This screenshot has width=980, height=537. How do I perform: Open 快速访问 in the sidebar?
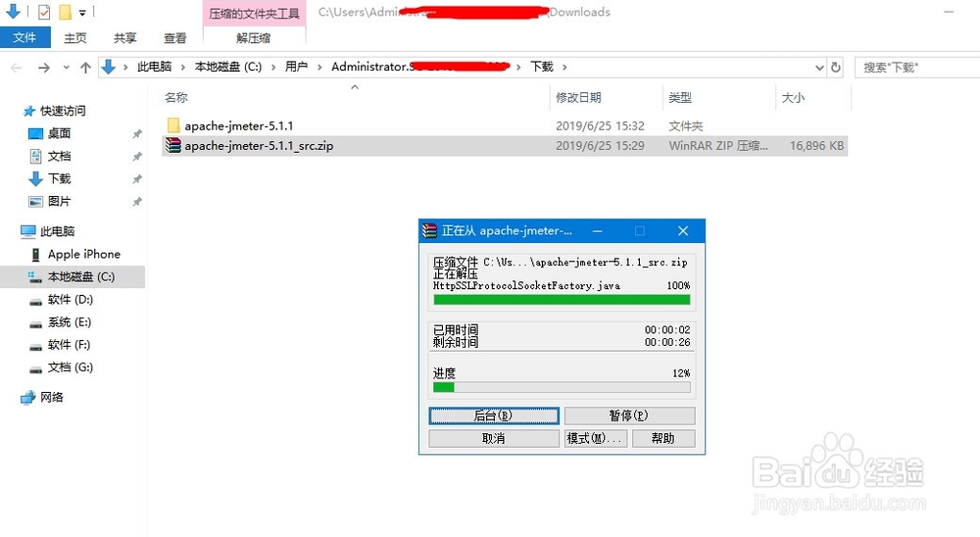point(63,111)
